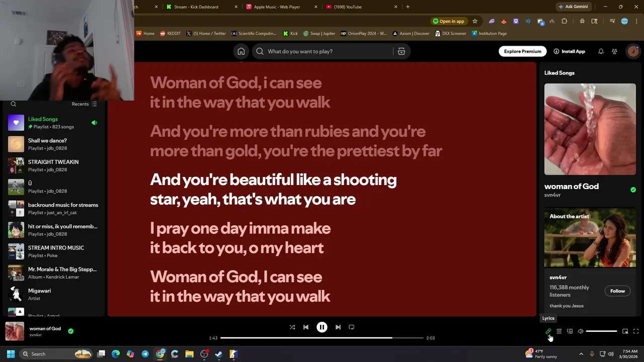Toggle liked checkmark beside now-playing title
This screenshot has height=362, width=644.
(x=70, y=331)
